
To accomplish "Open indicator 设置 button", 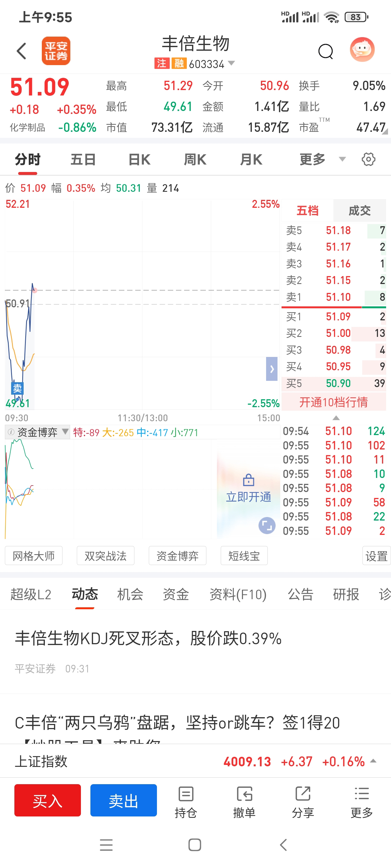I will 377,556.
